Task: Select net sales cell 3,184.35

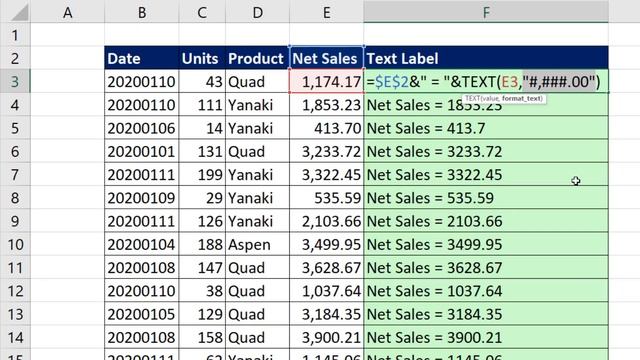Action: point(327,314)
